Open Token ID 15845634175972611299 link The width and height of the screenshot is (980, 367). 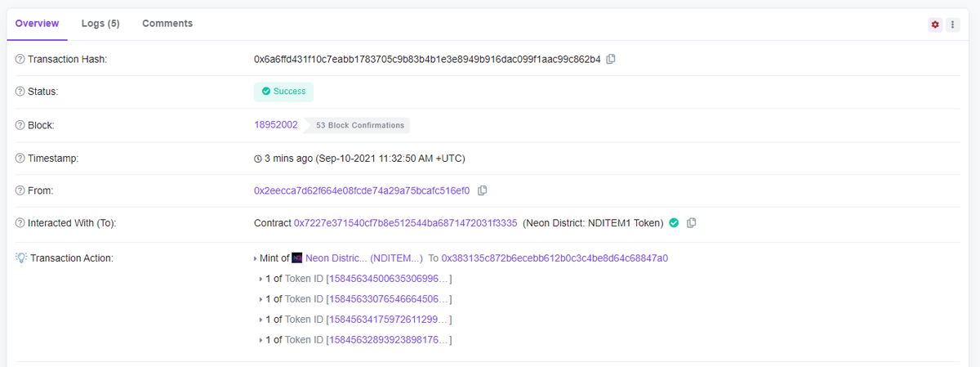click(x=389, y=320)
